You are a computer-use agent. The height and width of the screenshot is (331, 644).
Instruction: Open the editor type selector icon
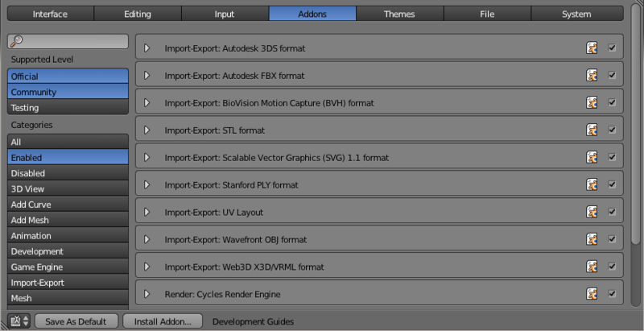point(19,321)
